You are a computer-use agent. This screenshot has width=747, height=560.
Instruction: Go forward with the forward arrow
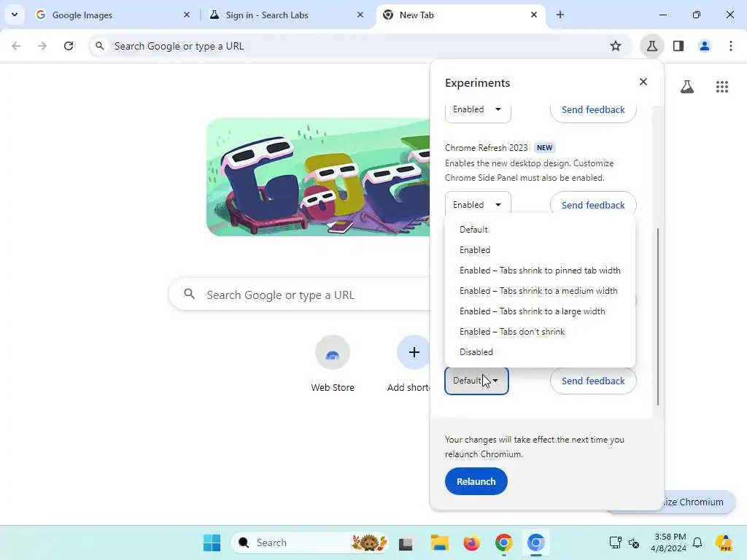pos(42,46)
